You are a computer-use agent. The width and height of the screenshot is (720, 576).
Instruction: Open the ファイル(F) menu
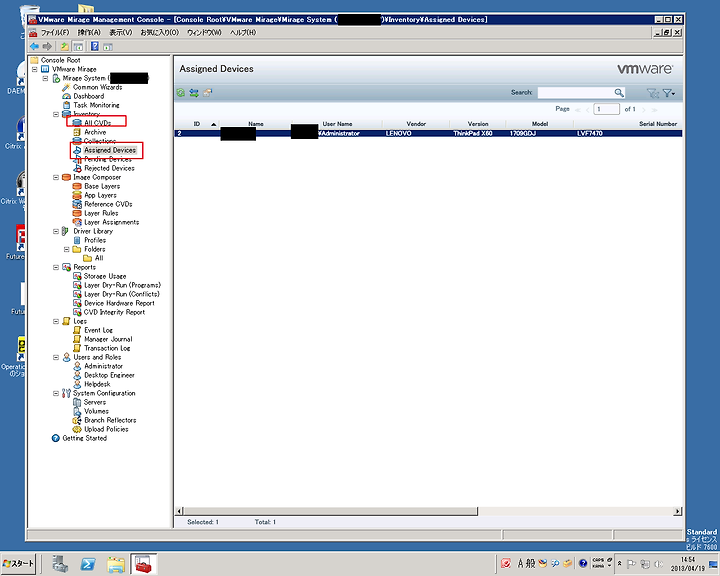(55, 33)
